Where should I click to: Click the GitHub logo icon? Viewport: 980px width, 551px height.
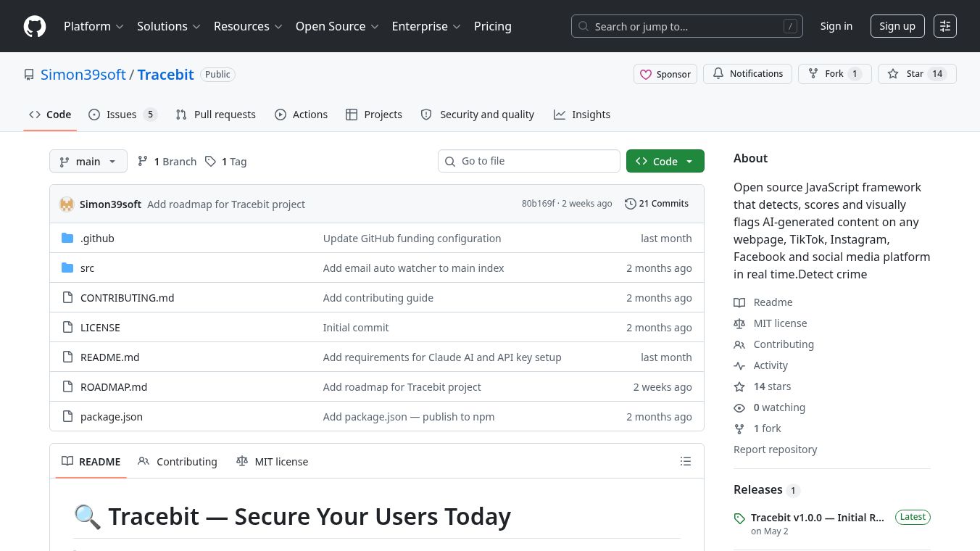click(x=35, y=26)
